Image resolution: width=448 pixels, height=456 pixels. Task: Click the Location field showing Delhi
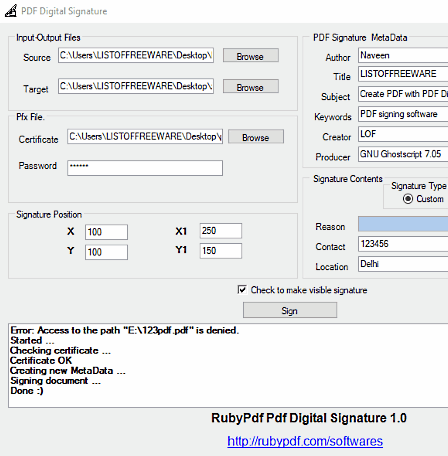(403, 264)
